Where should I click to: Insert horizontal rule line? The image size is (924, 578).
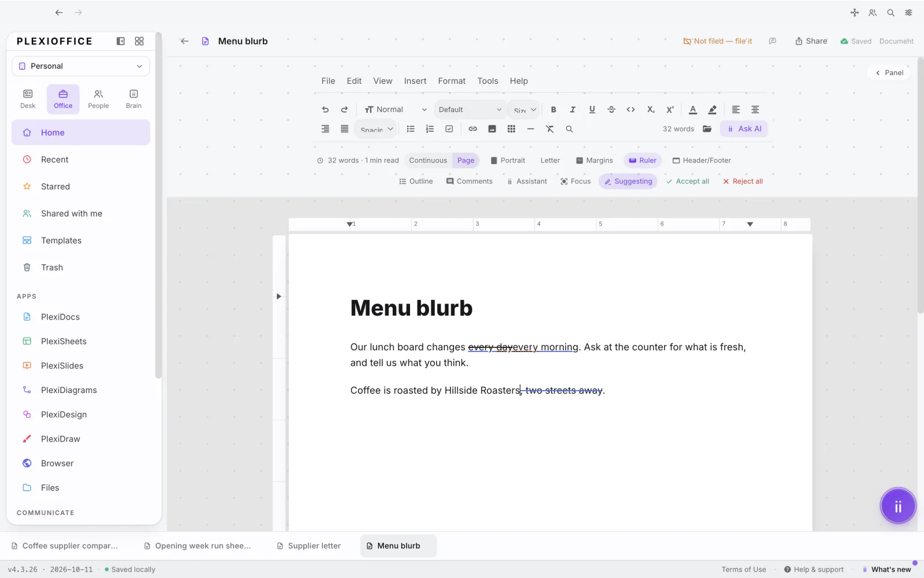(530, 129)
